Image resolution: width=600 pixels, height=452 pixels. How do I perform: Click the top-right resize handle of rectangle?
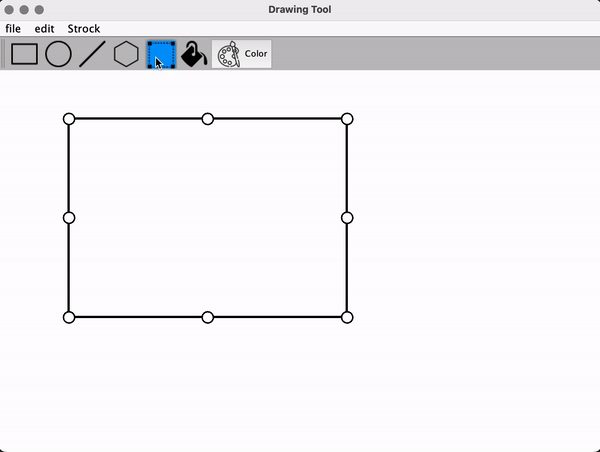pyautogui.click(x=347, y=119)
